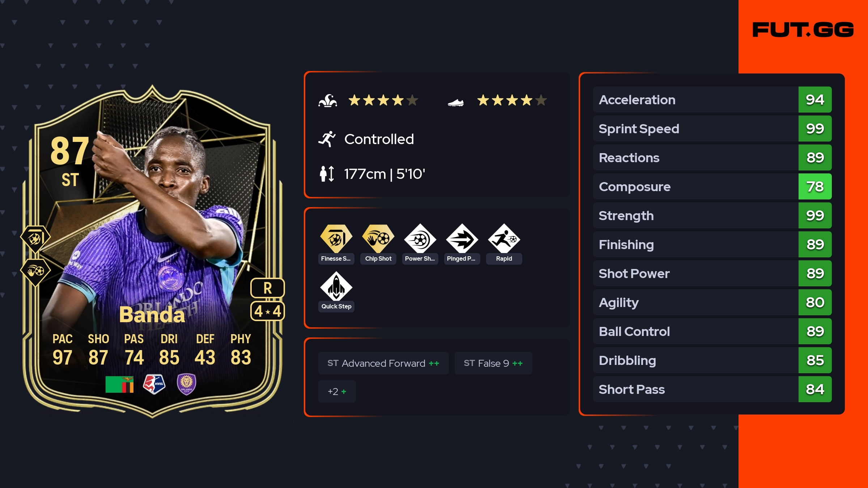The height and width of the screenshot is (488, 868).
Task: Select the Pinged Pass playstyle icon
Action: click(x=462, y=239)
